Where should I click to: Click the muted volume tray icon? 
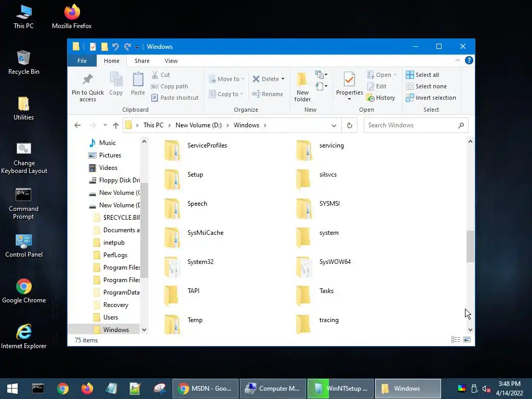tap(486, 389)
